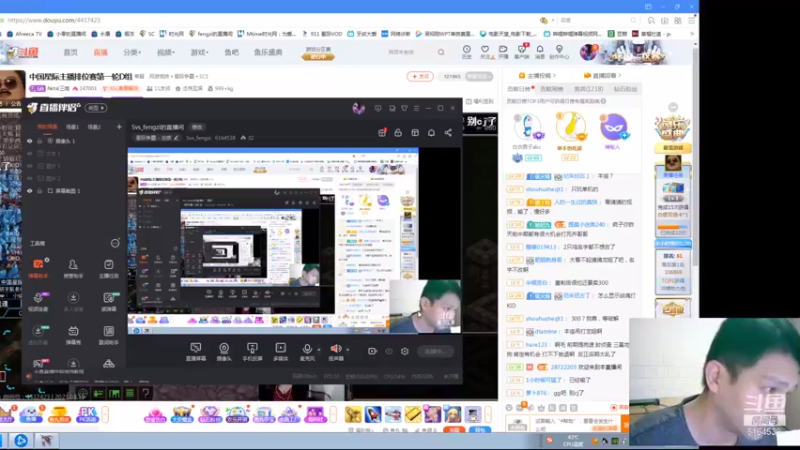Switch to 场景1 tab

[x=72, y=127]
